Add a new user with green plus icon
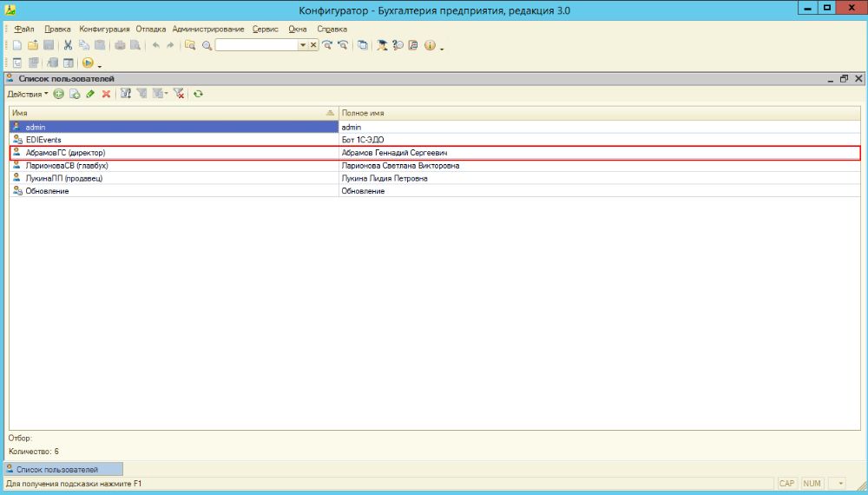Image resolution: width=868 pixels, height=495 pixels. pyautogui.click(x=59, y=94)
